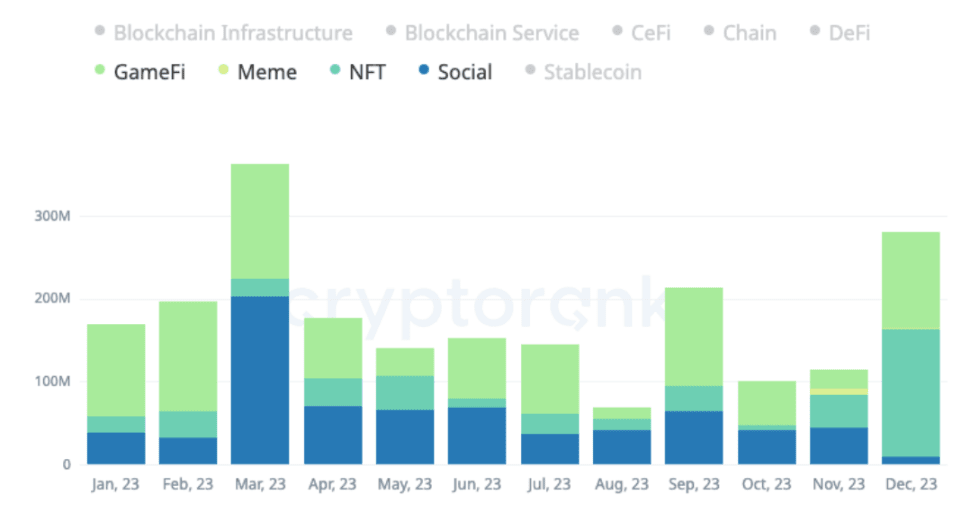961x522 pixels.
Task: Select the Mar, 23 Social bar segment
Action: pyautogui.click(x=260, y=380)
